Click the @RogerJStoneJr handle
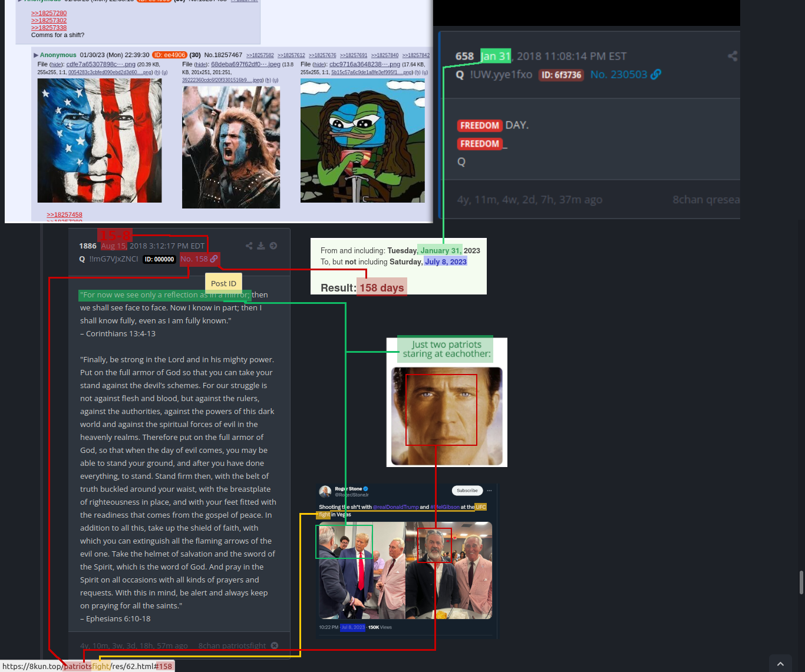The height and width of the screenshot is (672, 805). coord(352,495)
